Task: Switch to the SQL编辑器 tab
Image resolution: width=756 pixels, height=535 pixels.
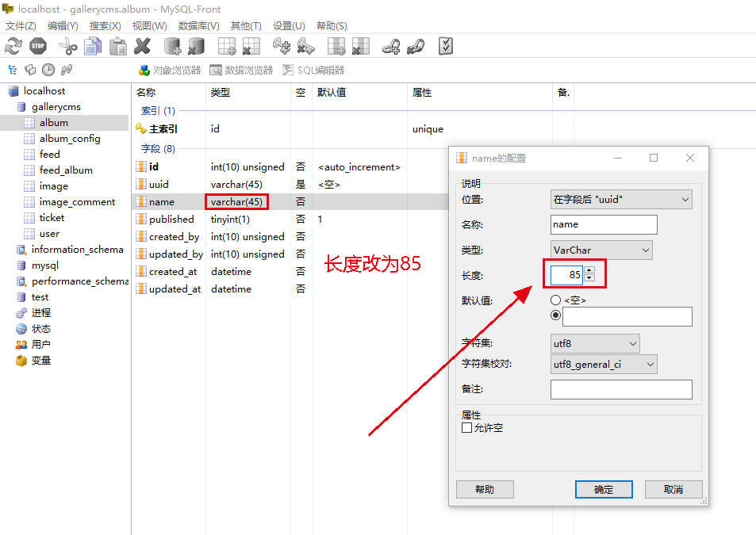Action: (x=314, y=71)
